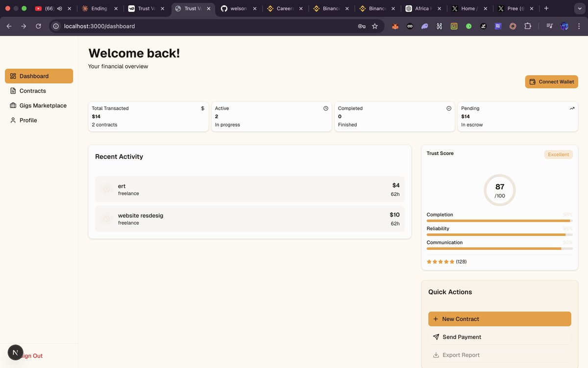
Task: Click the Reliability progress bar
Action: (500, 235)
